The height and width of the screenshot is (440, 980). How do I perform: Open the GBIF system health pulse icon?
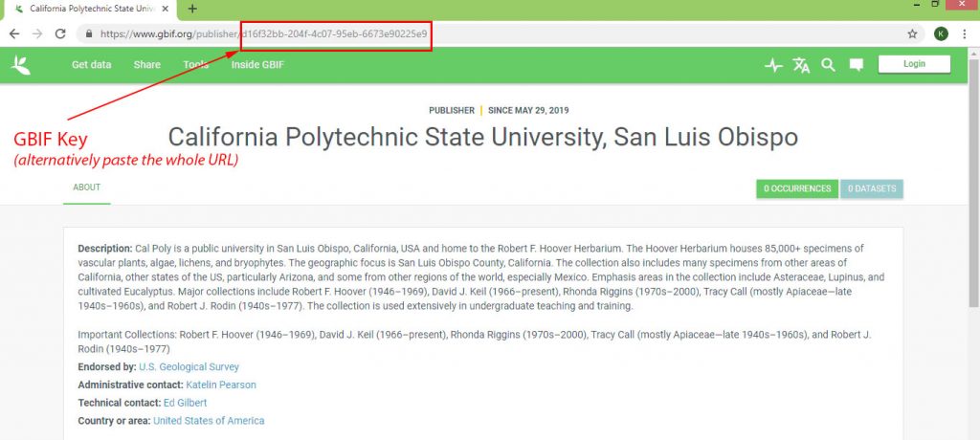tap(773, 65)
